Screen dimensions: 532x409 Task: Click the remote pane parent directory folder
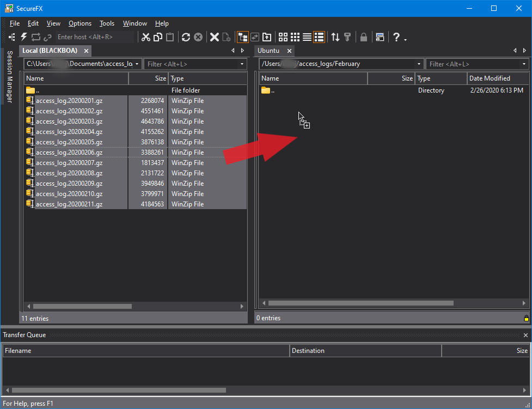point(266,90)
